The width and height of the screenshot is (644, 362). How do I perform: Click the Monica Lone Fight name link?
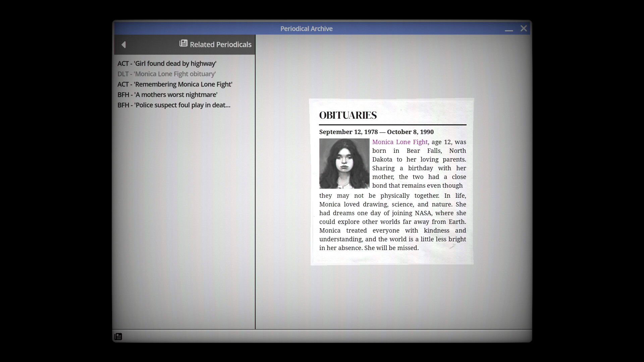399,142
